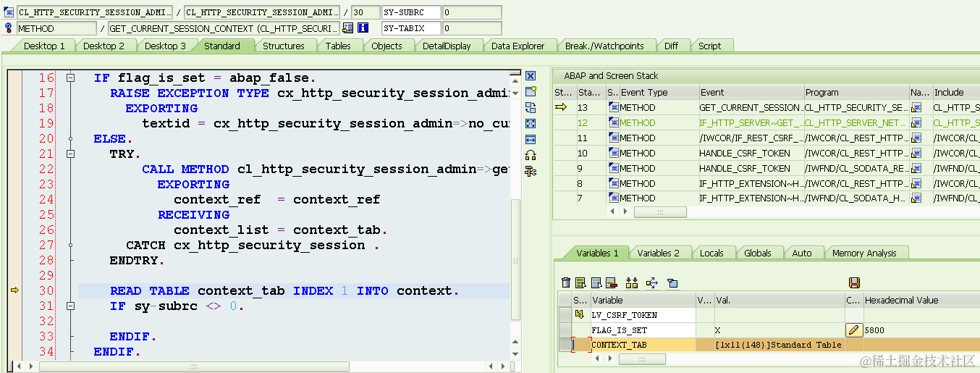The image size is (980, 373).
Task: Click the blue information icon in the header row
Action: 363,28
